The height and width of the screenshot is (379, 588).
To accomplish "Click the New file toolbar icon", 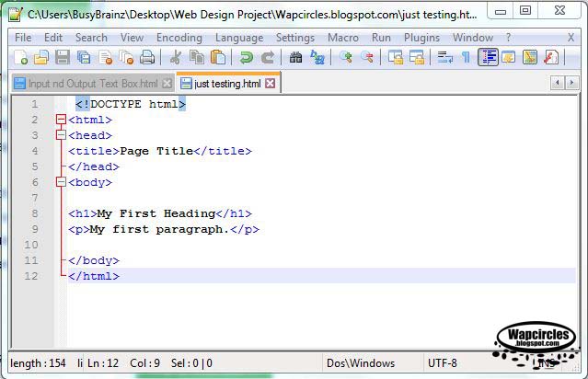I will 20,58.
